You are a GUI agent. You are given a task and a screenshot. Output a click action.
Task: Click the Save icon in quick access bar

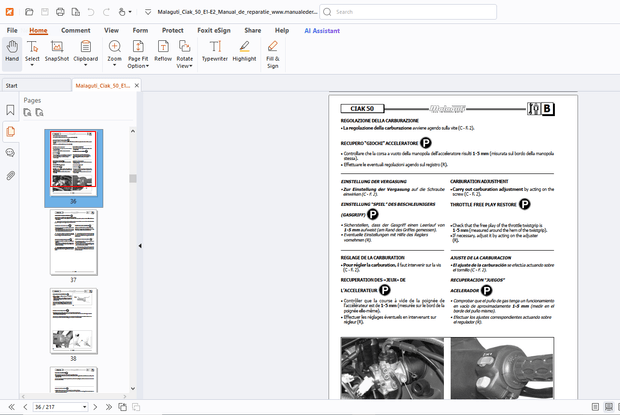point(45,12)
